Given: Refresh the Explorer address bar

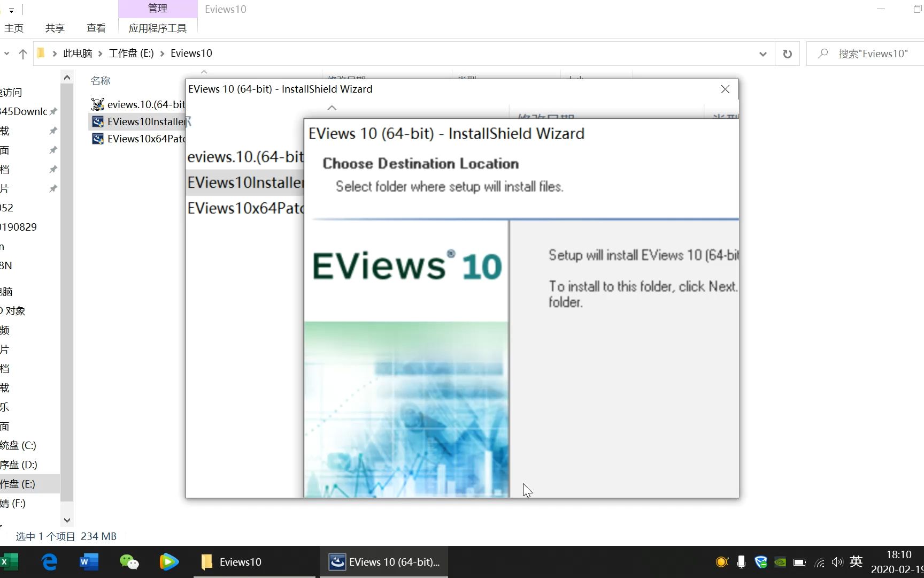Looking at the screenshot, I should (787, 54).
